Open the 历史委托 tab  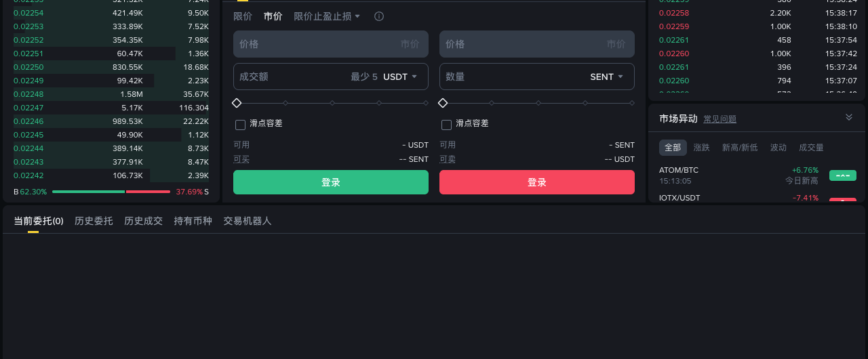click(94, 221)
